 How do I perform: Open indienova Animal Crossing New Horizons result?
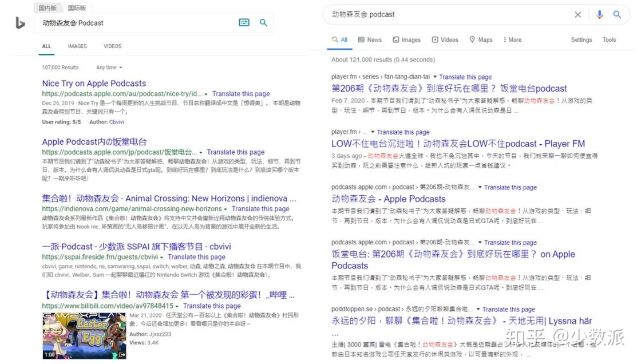(169, 199)
